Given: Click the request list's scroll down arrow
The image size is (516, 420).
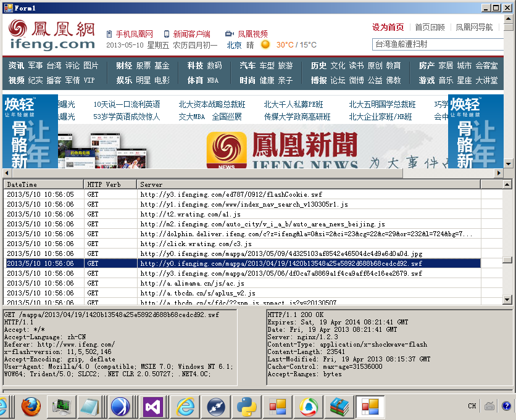Looking at the screenshot, I should 507,300.
